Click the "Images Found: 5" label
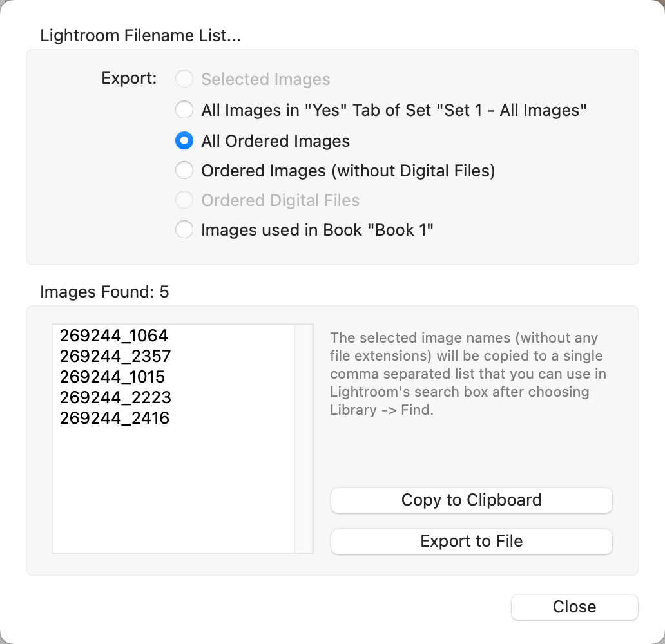 pos(104,292)
